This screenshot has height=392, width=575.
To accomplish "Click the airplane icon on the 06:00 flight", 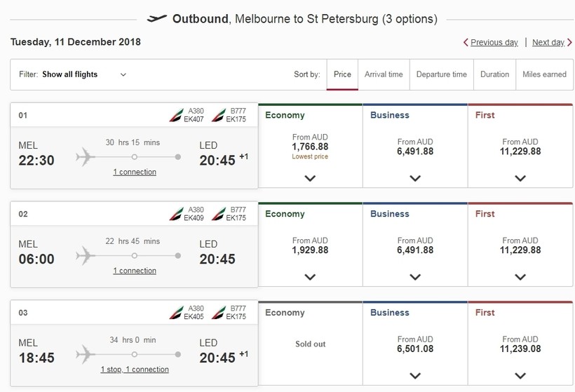I will 86,255.
